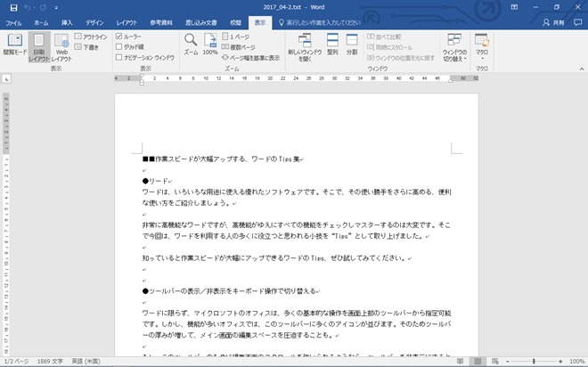Viewport: 588px width, 367px height.
Task: Enable the グリッド線 (Gridlines) checkbox
Action: (x=119, y=46)
